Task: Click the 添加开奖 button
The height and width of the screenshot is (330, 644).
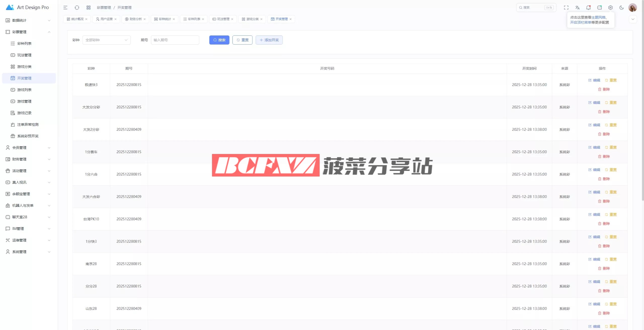Action: pos(269,40)
